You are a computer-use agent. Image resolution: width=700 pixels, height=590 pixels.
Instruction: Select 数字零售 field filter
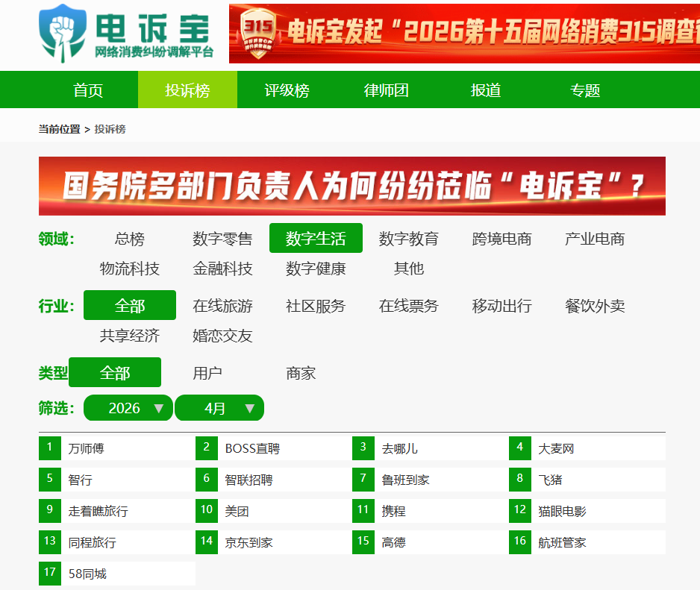pos(222,239)
